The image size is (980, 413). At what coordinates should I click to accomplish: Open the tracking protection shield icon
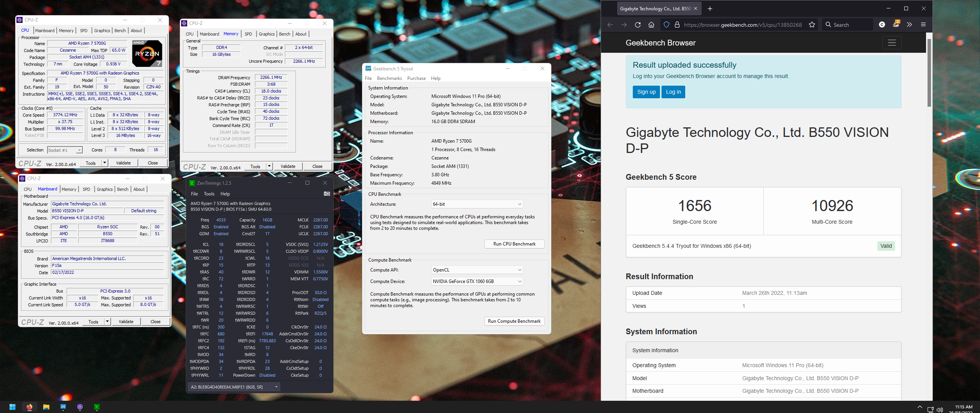pyautogui.click(x=666, y=25)
